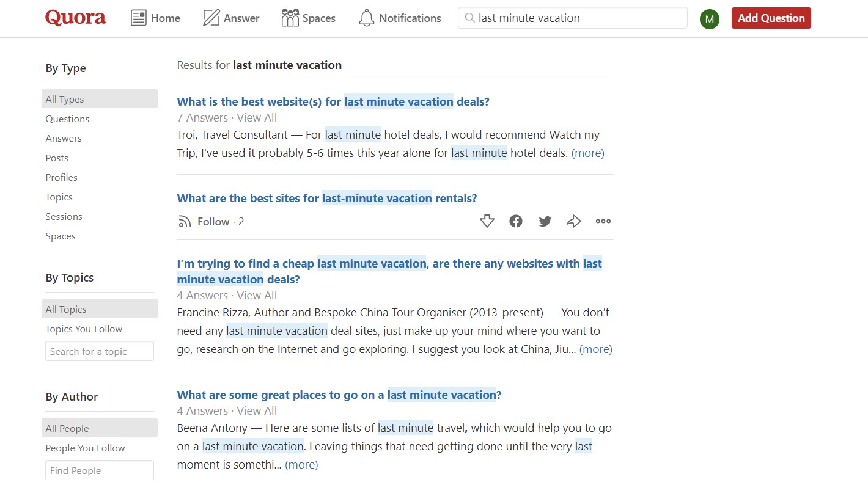Expand Troi's truncated answer with (more)
The height and width of the screenshot is (485, 868).
point(587,153)
